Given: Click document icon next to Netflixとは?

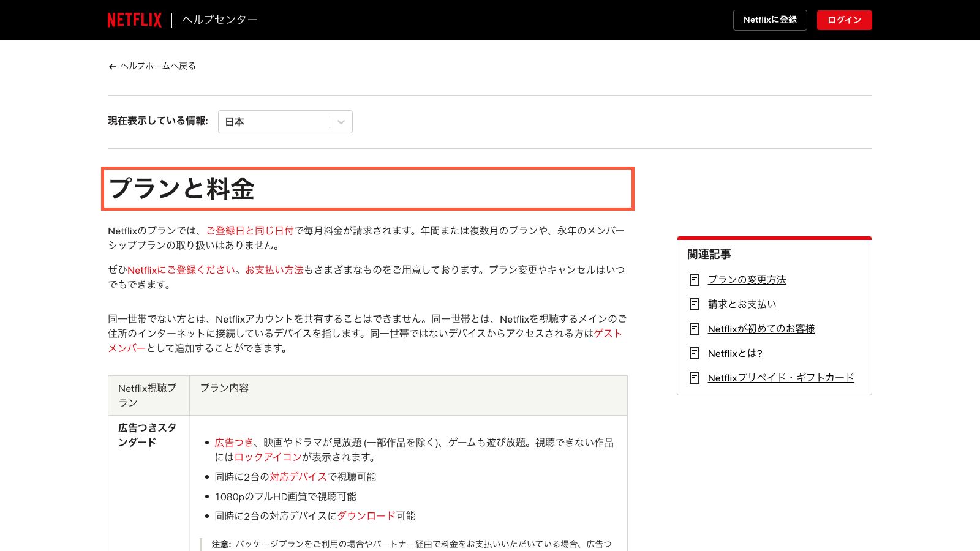Looking at the screenshot, I should coord(695,353).
